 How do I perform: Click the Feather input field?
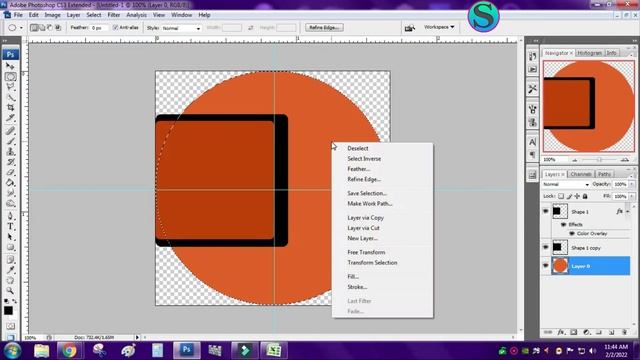[x=99, y=28]
